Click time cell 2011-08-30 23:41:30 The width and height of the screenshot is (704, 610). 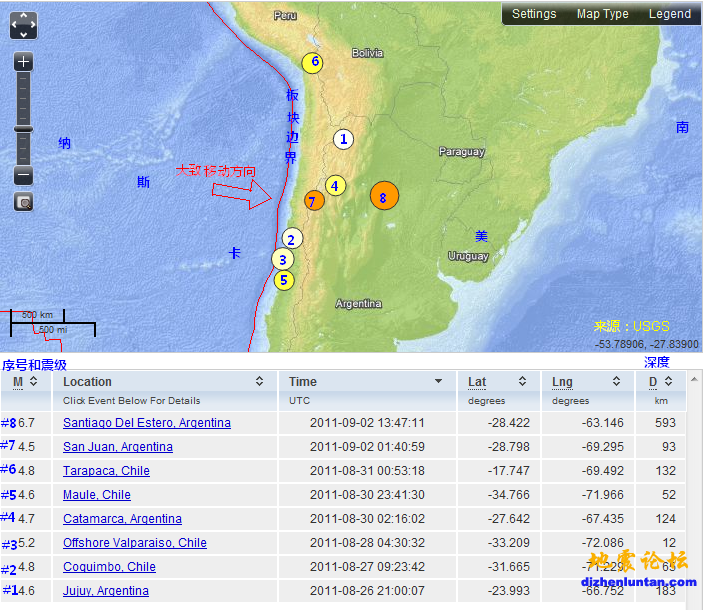pyautogui.click(x=367, y=495)
